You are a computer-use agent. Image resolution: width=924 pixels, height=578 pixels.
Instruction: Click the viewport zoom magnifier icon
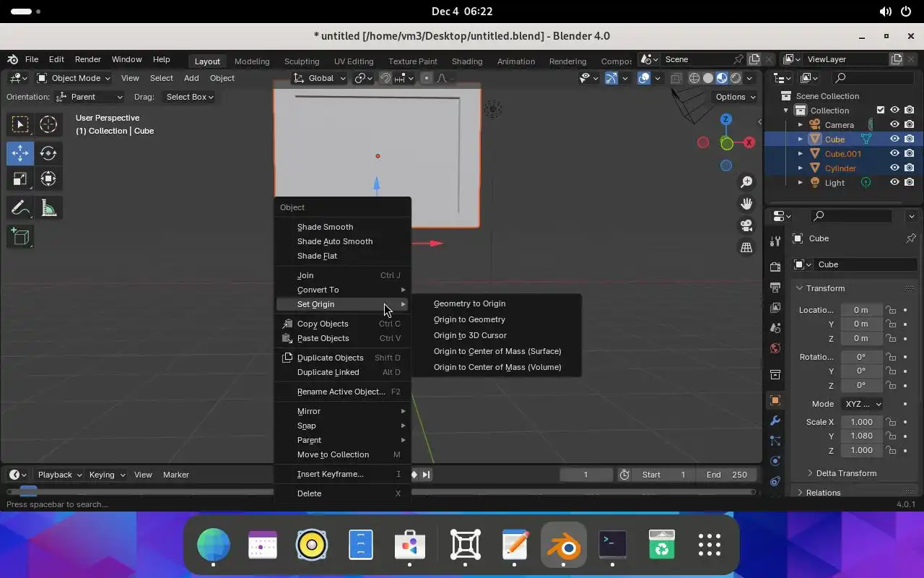(746, 182)
